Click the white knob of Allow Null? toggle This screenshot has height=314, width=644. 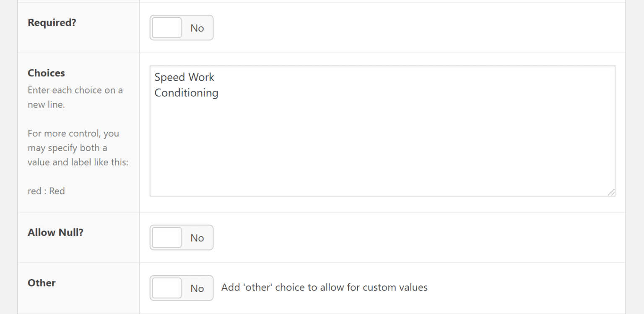(166, 238)
